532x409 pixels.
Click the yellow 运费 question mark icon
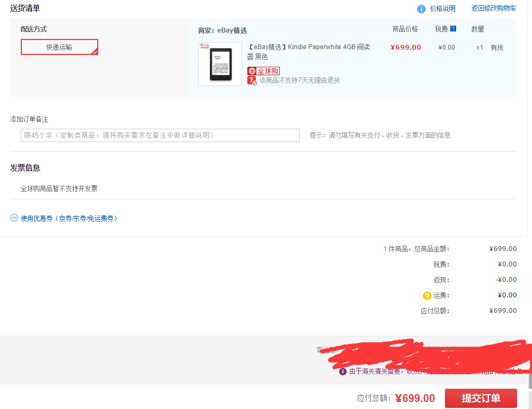pos(427,295)
